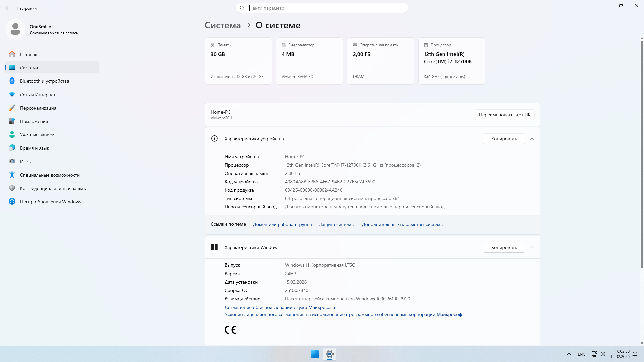Open Settings gear on the taskbar

pos(329,354)
